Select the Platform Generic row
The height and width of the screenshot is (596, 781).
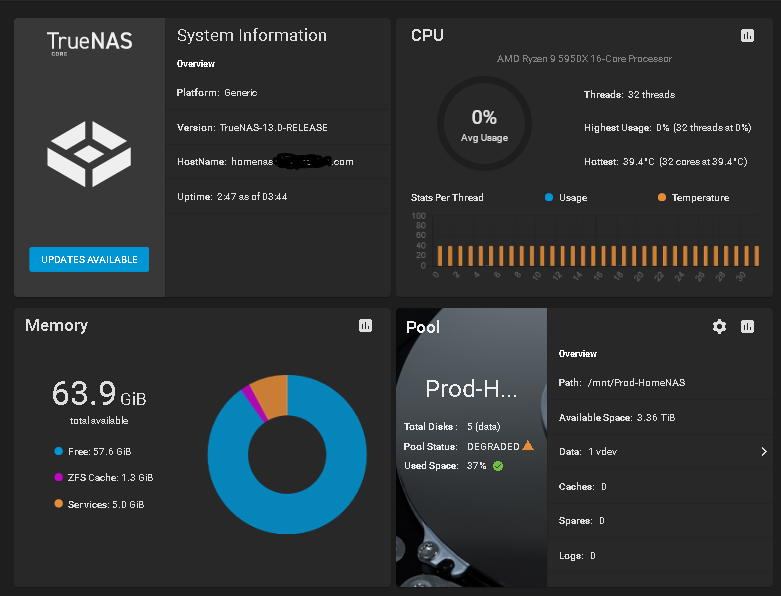pos(278,93)
